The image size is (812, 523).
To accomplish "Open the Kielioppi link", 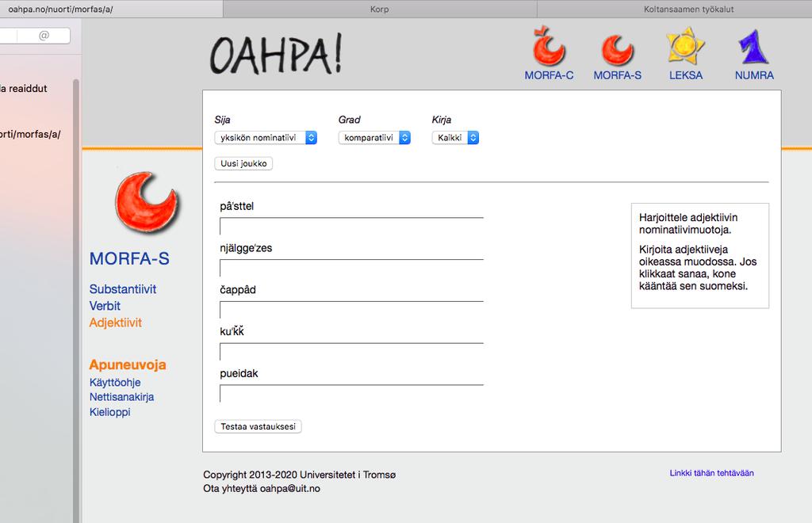I will [109, 412].
